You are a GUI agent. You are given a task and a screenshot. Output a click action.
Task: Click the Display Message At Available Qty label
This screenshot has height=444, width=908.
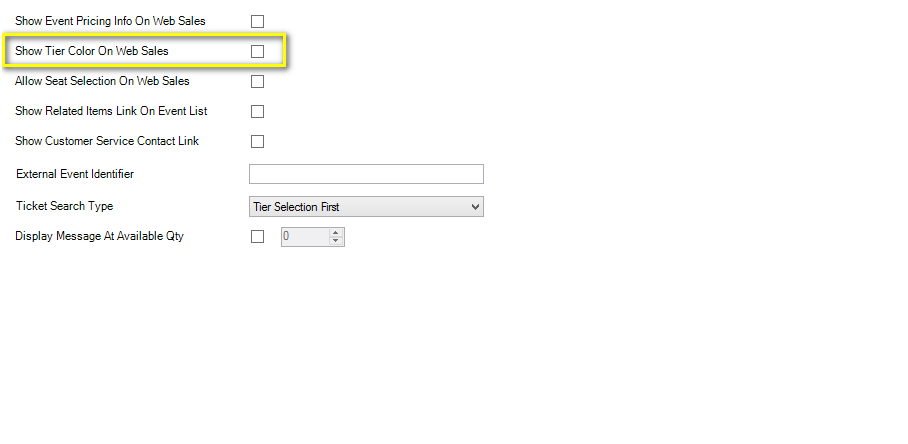point(99,236)
